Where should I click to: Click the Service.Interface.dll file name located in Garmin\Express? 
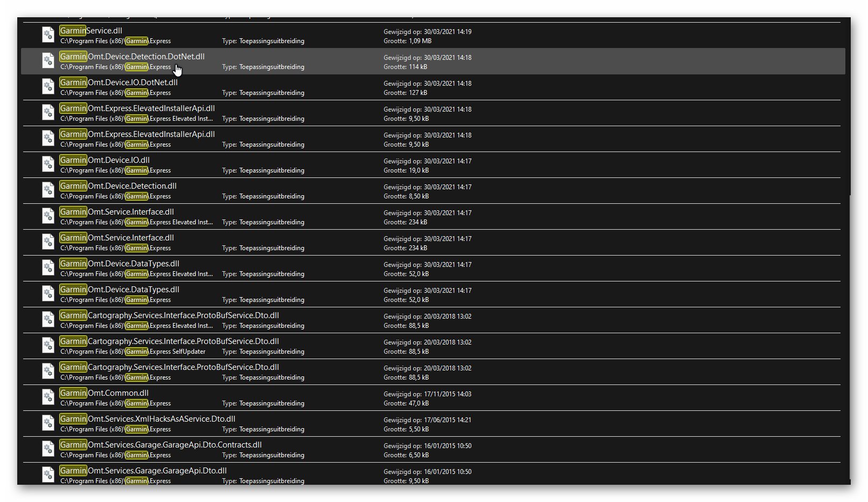pyautogui.click(x=116, y=238)
